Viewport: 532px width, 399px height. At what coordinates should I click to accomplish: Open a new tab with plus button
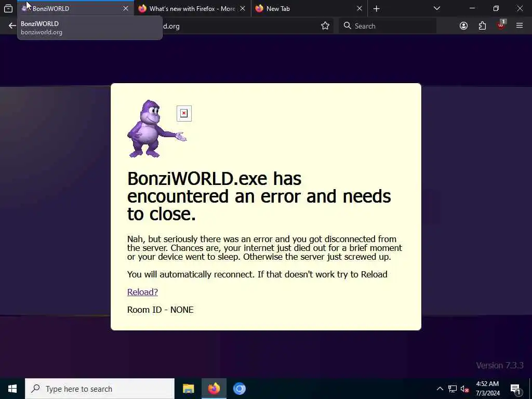click(x=376, y=8)
